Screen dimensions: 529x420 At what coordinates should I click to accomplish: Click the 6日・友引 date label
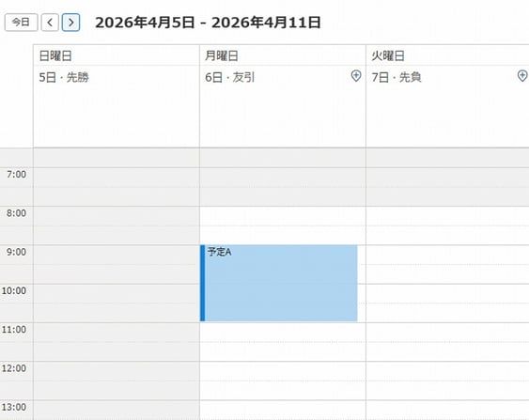230,77
